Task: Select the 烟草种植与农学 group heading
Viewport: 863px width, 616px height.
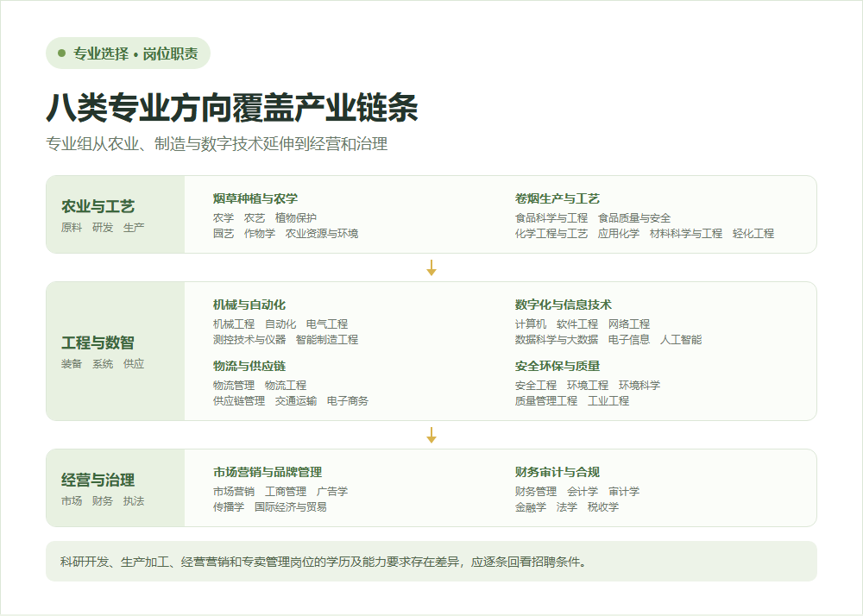Action: coord(255,198)
